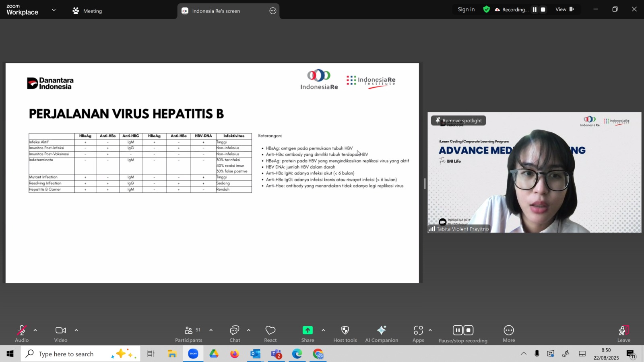Open the Zoom Workplace dropdown chevron
Image resolution: width=644 pixels, height=362 pixels.
click(54, 10)
